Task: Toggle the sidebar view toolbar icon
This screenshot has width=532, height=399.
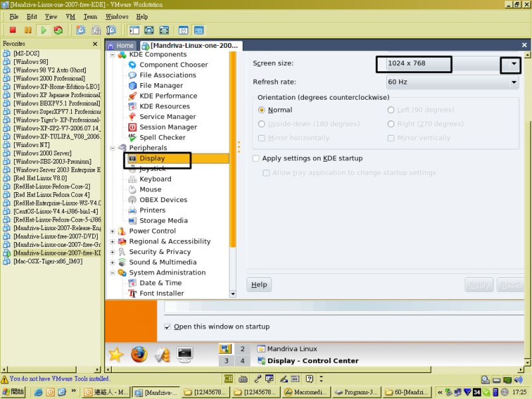Action: (134, 30)
